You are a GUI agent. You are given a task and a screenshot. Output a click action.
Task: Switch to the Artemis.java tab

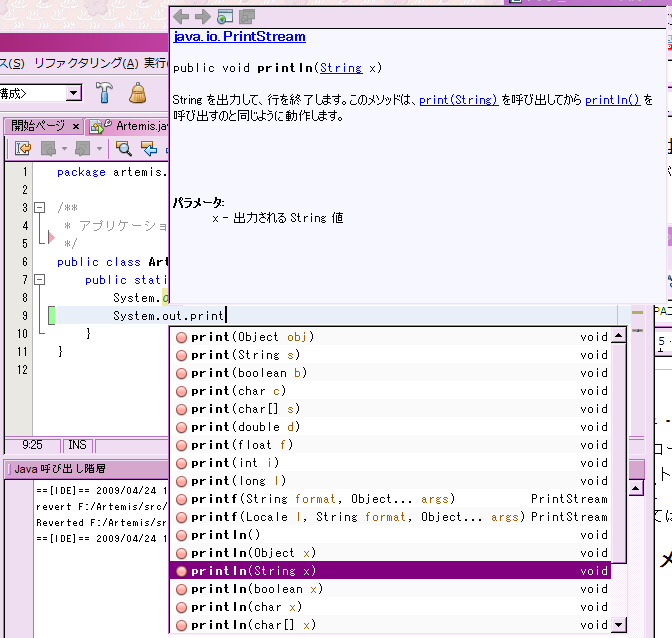tap(129, 126)
